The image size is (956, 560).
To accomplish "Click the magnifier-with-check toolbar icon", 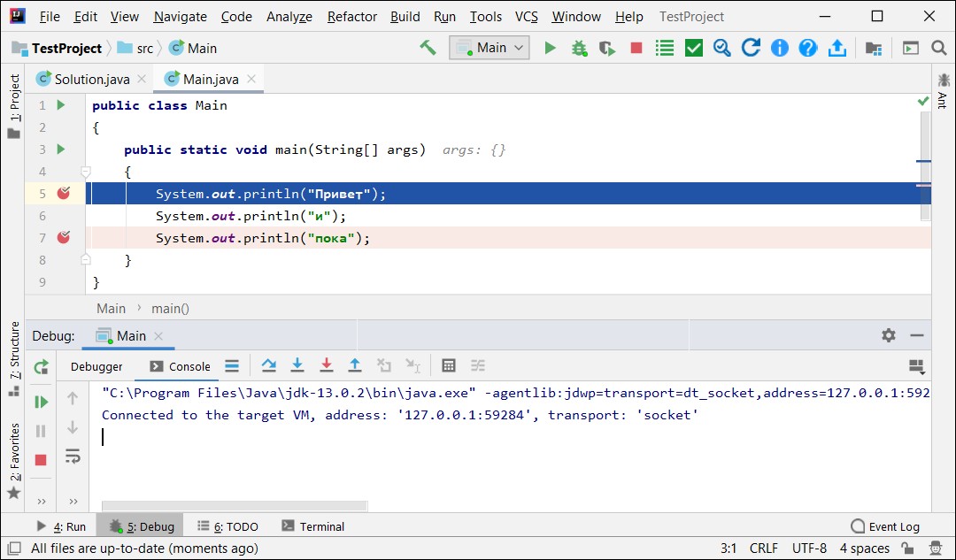I will pyautogui.click(x=722, y=48).
